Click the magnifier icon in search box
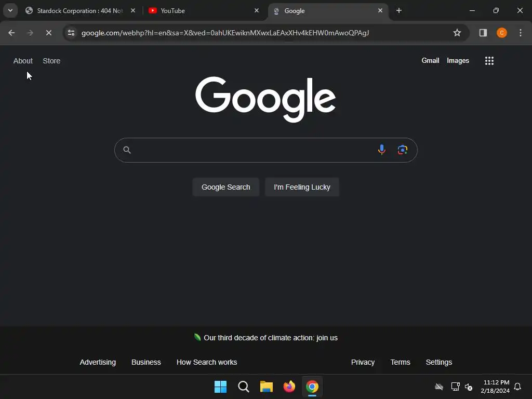 (x=127, y=150)
